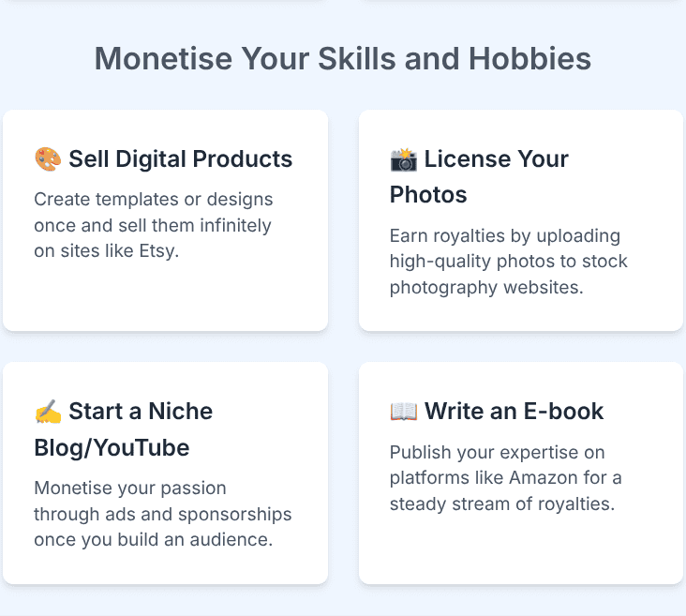The image size is (686, 616).
Task: Click the open book emoji icon
Action: click(403, 412)
